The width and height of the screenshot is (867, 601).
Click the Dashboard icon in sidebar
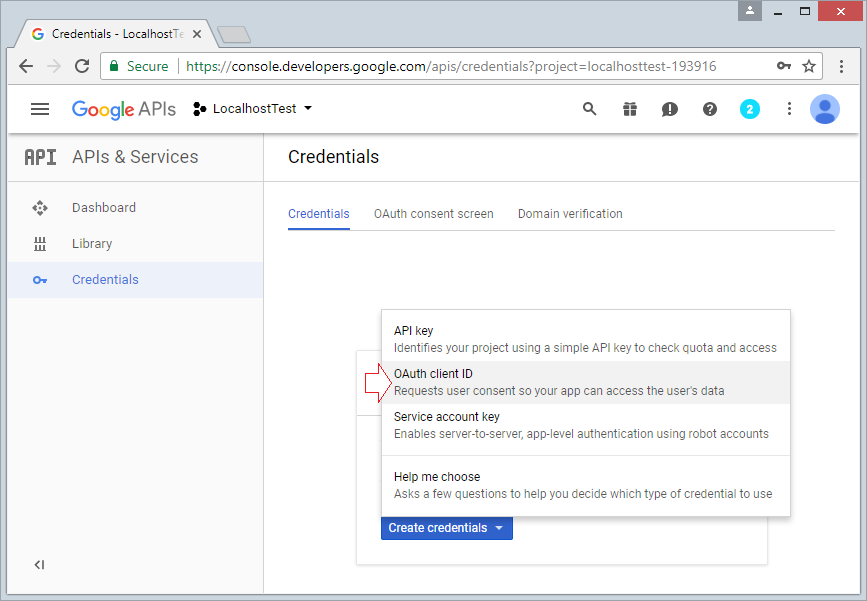pos(40,208)
